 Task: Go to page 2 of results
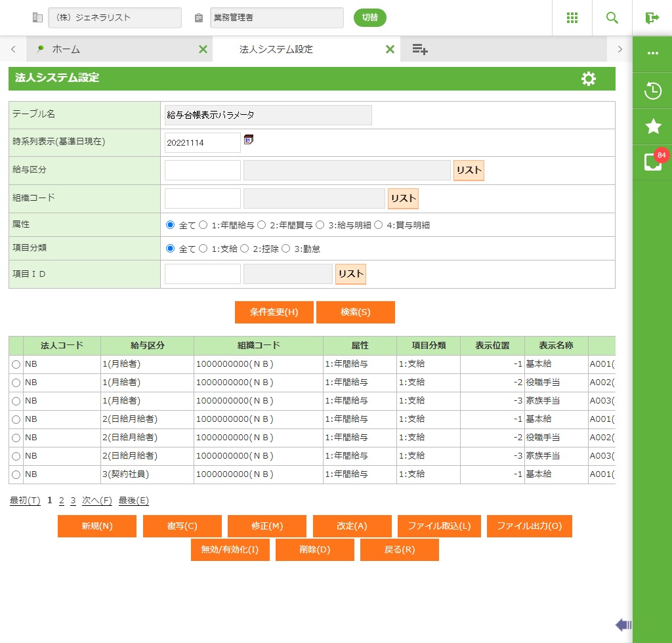click(x=61, y=501)
